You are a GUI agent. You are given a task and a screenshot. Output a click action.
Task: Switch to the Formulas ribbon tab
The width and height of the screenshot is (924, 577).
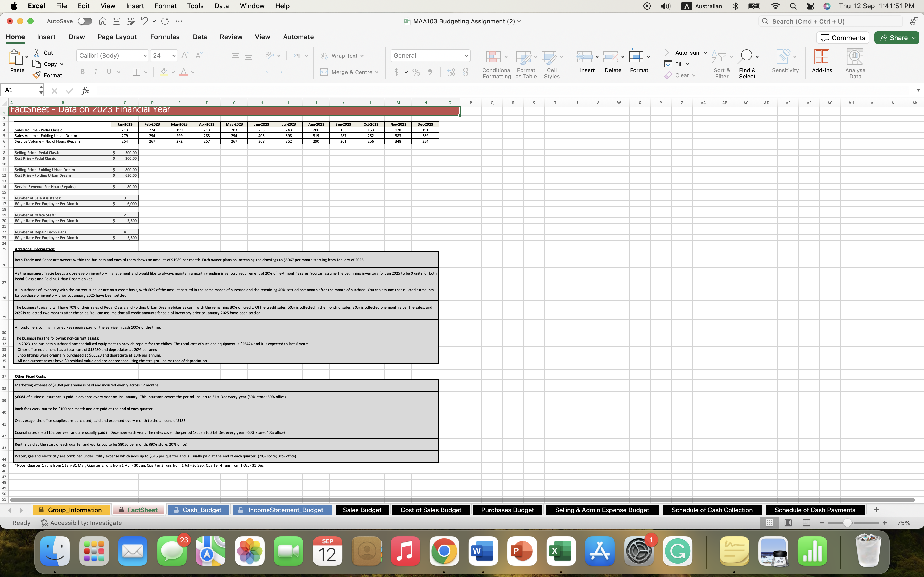(164, 37)
